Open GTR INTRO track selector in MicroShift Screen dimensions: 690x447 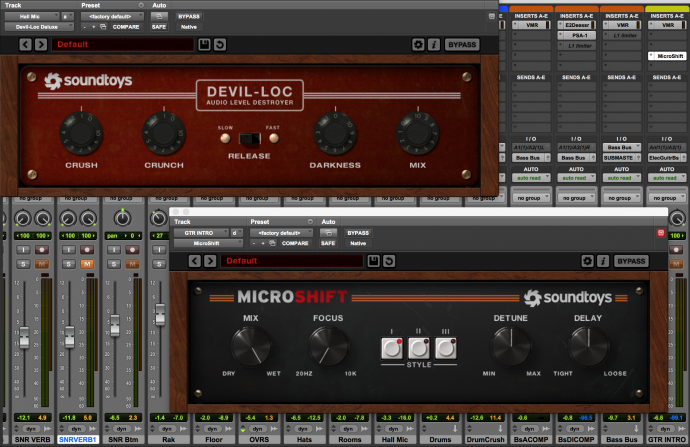tap(201, 233)
